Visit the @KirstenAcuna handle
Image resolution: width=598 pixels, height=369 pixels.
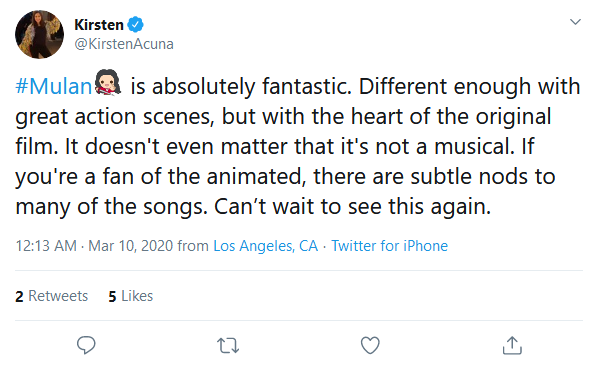click(x=124, y=44)
